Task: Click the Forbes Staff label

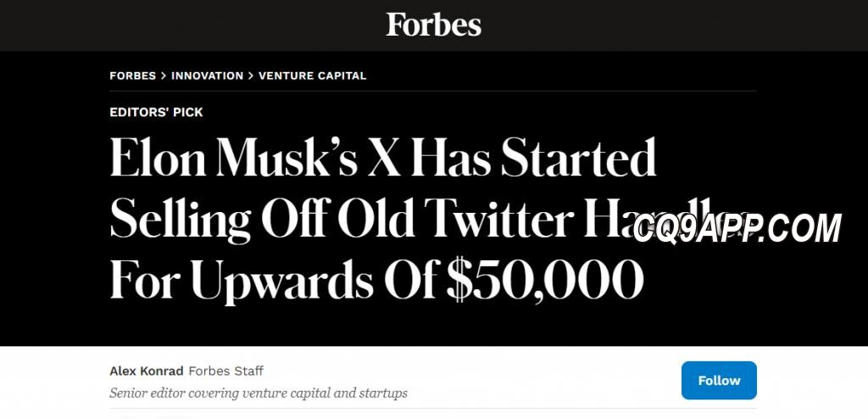Action: [225, 371]
